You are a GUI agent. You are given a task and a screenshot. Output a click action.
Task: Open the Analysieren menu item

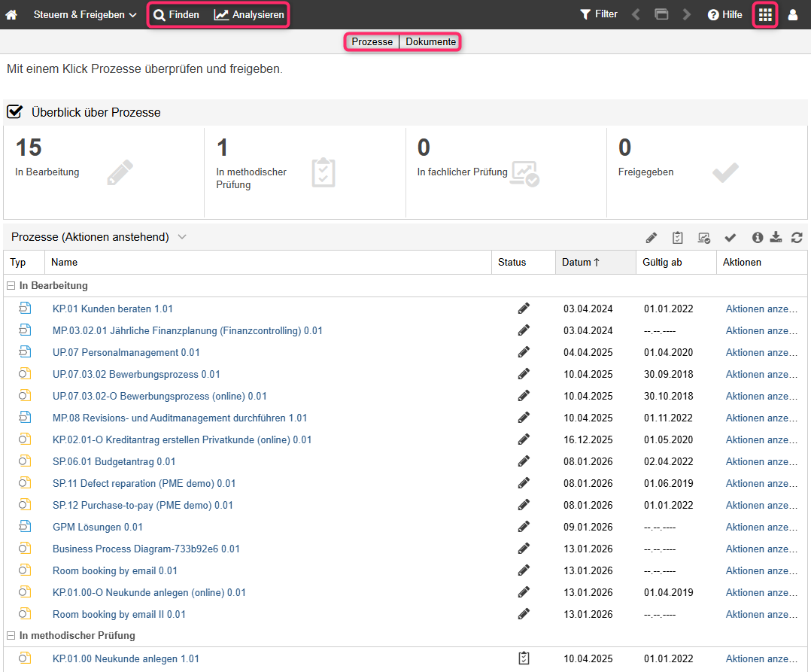pos(250,15)
